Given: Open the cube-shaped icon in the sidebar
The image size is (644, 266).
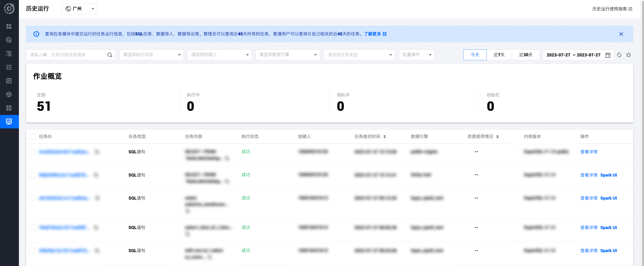Looking at the screenshot, I should (x=9, y=94).
